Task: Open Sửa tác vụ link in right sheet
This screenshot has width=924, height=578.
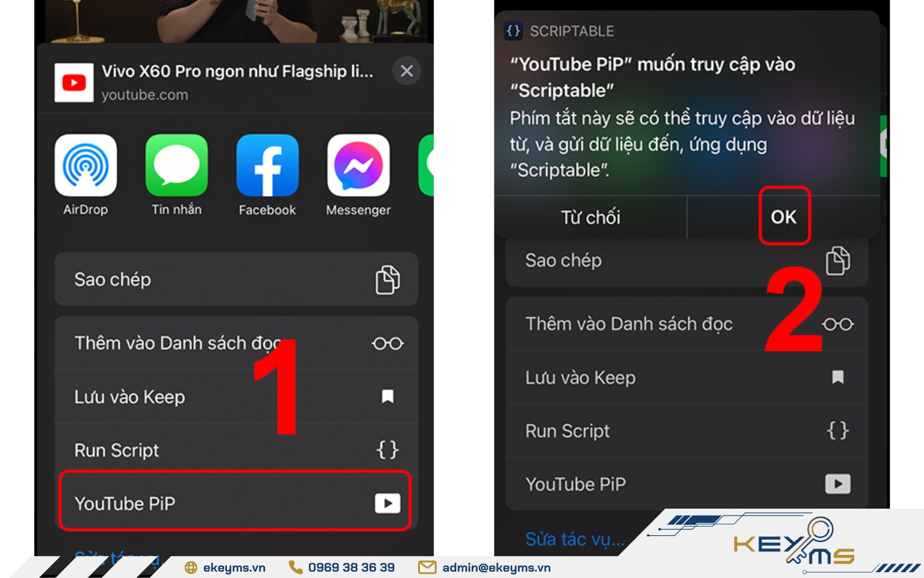Action: tap(575, 539)
